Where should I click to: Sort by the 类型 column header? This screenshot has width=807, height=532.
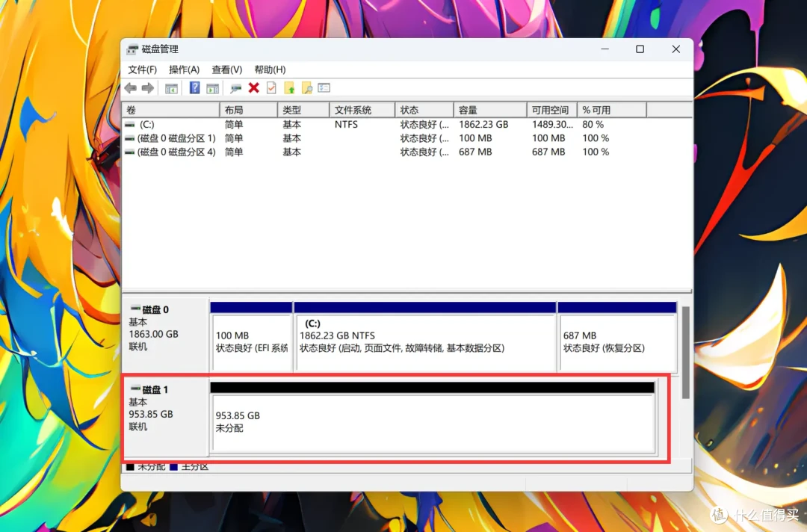point(303,110)
